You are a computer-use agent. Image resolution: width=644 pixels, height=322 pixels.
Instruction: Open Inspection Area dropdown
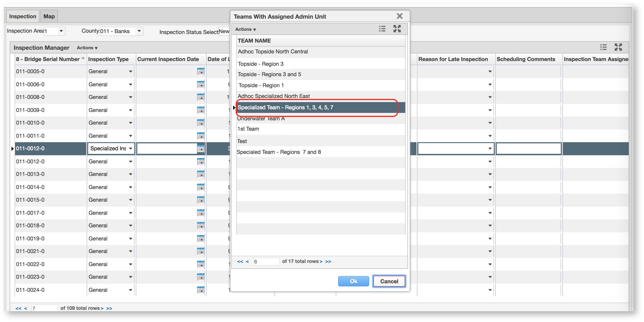pos(61,31)
